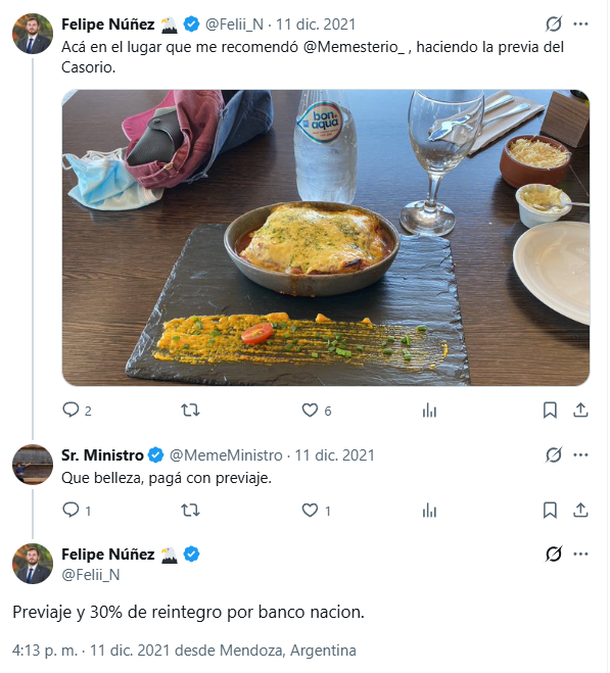This screenshot has height=673, width=610.
Task: Bookmark Sr. Ministro's reply
Action: [550, 510]
